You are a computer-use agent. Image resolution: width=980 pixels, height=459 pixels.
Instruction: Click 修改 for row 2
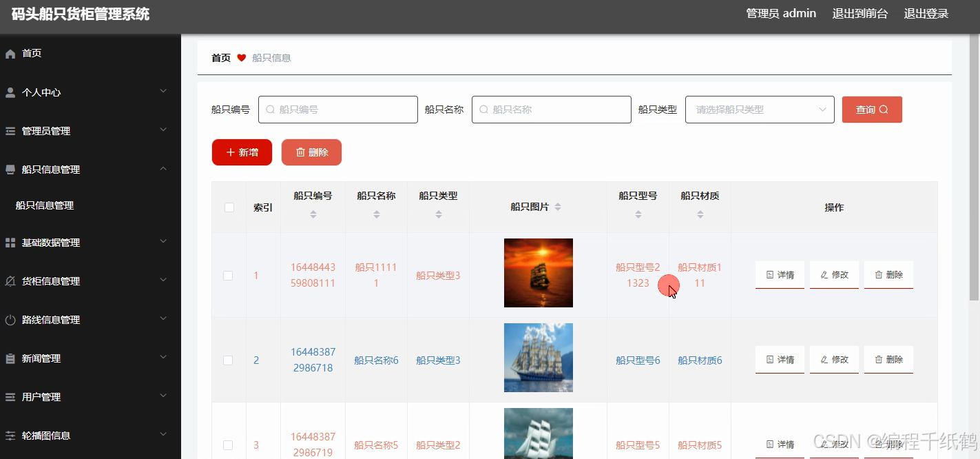click(834, 360)
